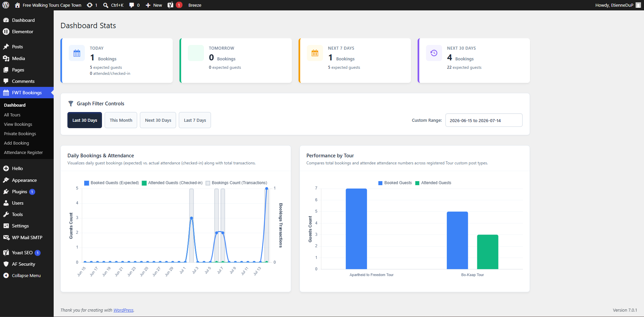Click the Tools wrench icon
Image resolution: width=644 pixels, height=317 pixels.
tap(6, 214)
